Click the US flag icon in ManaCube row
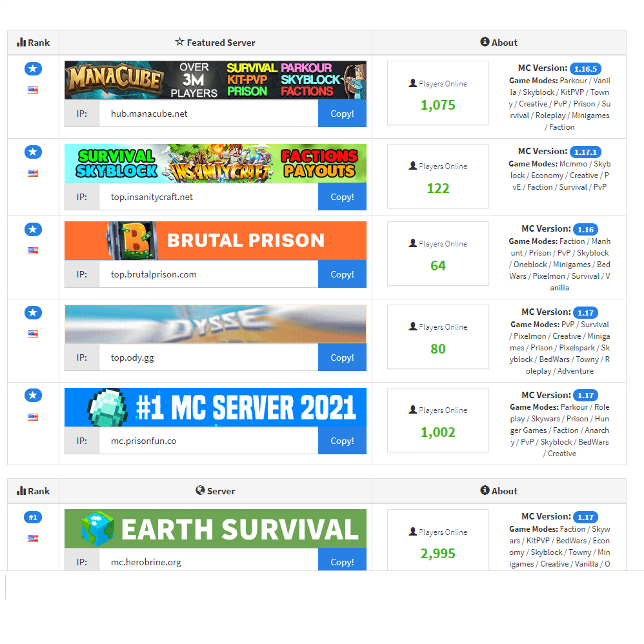This screenshot has height=644, width=644. point(33,90)
